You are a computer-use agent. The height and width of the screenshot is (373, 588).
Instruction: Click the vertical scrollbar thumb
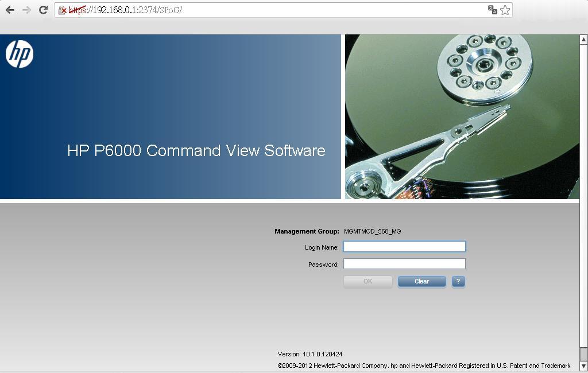tap(583, 353)
